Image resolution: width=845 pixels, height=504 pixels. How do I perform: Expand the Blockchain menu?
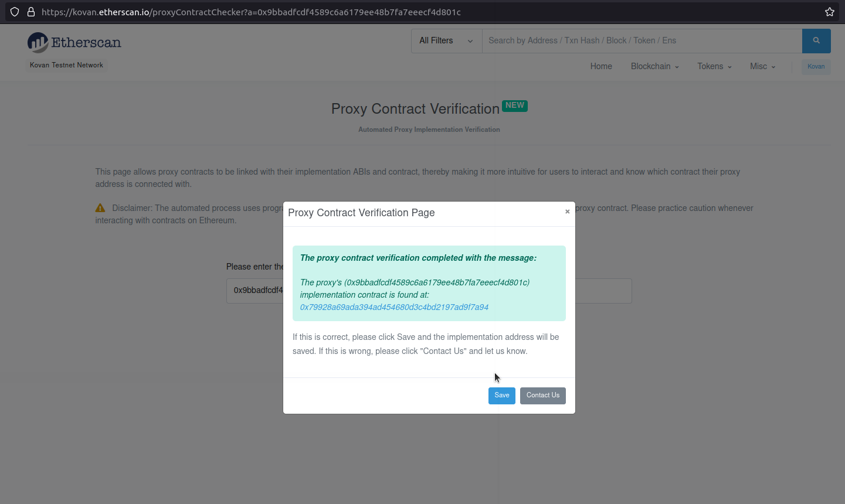tap(654, 66)
